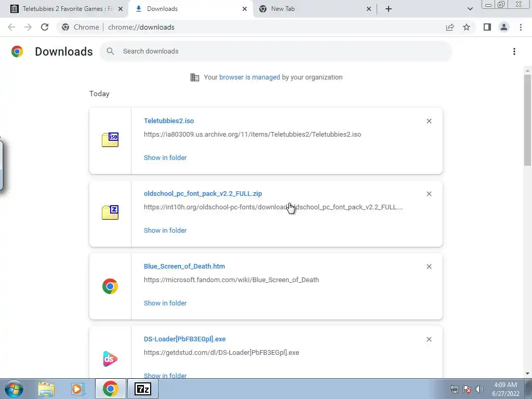Click the network tray icon
This screenshot has width=532, height=399.
(454, 389)
